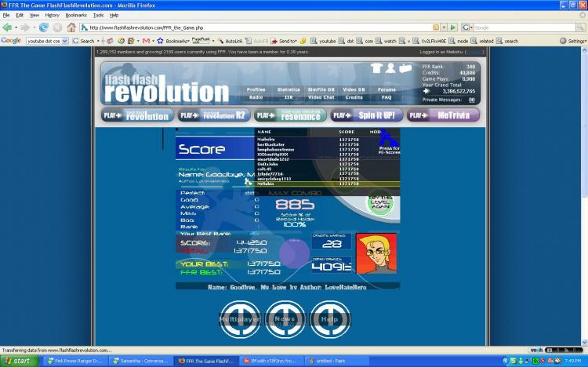Click the RSS feed icon in address bar
588x367 pixels.
tap(436, 27)
